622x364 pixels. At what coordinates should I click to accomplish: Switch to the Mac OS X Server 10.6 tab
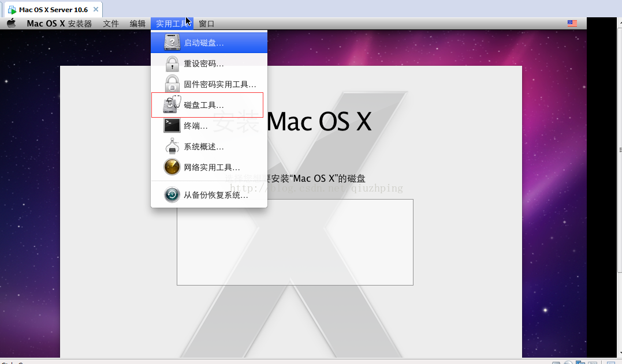(53, 9)
